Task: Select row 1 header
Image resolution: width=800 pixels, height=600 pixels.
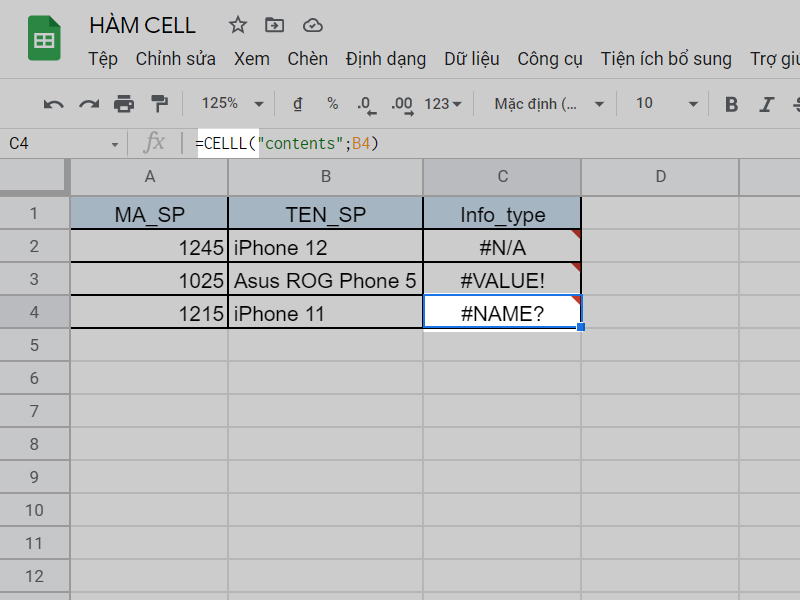Action: 34,213
